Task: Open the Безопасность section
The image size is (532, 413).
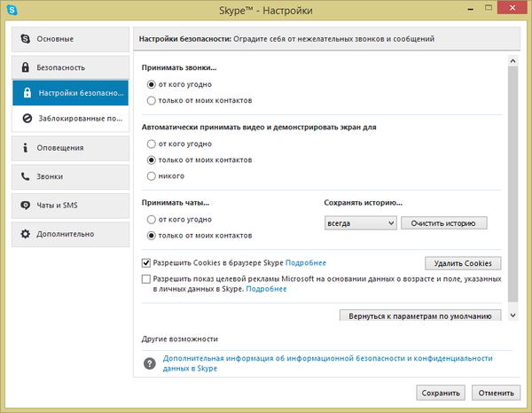Action: click(x=71, y=67)
